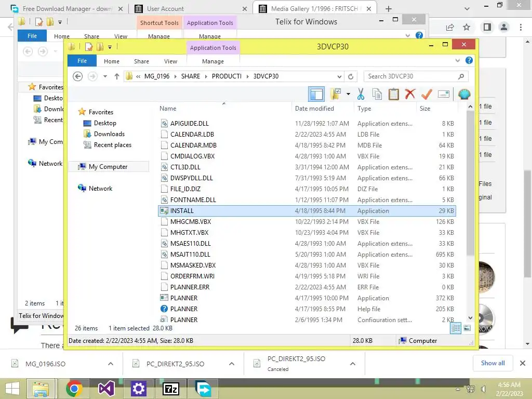Select PLANNER.ERR file
Screen dimensions: 532x399
pyautogui.click(x=307, y=287)
